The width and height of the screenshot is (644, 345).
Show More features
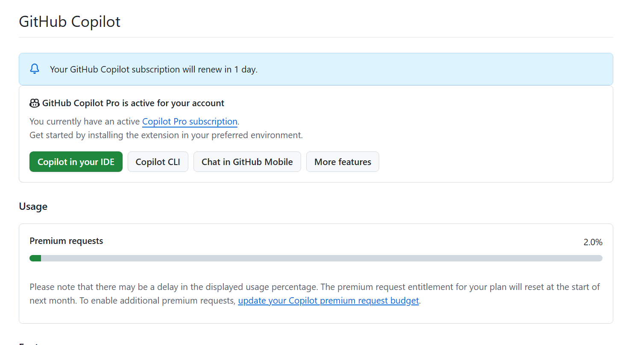342,162
